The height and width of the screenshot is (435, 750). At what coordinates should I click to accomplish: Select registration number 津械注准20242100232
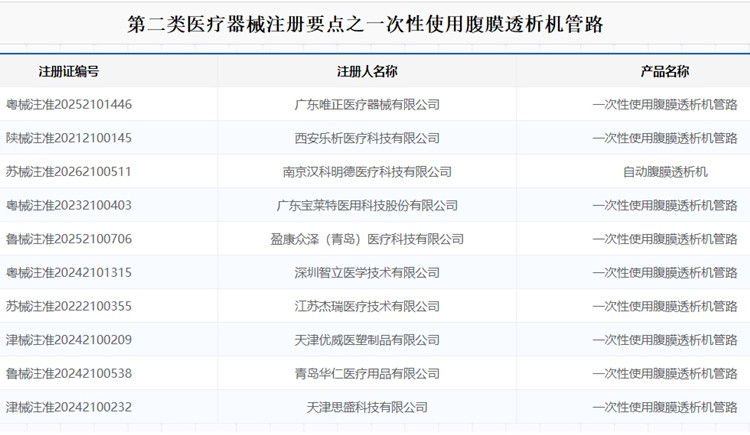tap(69, 407)
